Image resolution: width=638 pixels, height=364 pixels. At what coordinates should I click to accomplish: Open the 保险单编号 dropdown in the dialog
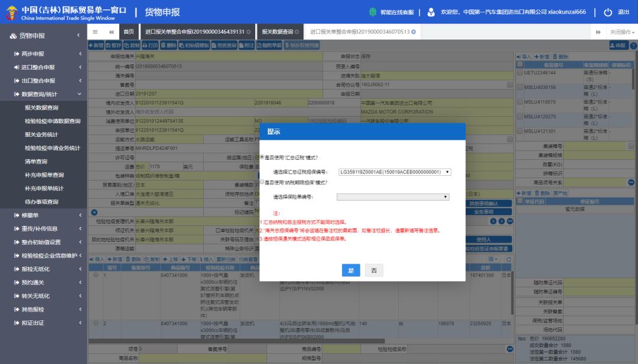point(445,196)
